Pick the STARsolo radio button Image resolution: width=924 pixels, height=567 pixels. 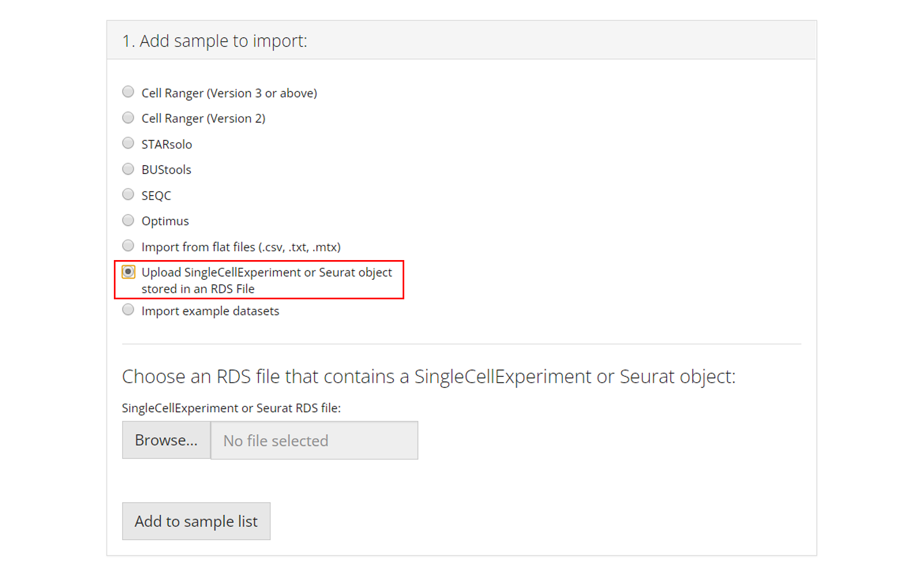[x=128, y=143]
